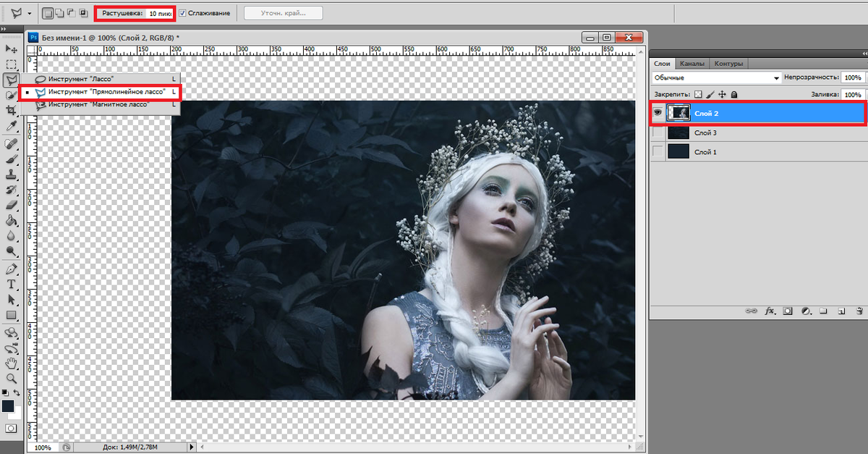This screenshot has height=454, width=868.
Task: Open the blend mode dropdown Обычные
Action: pos(716,77)
